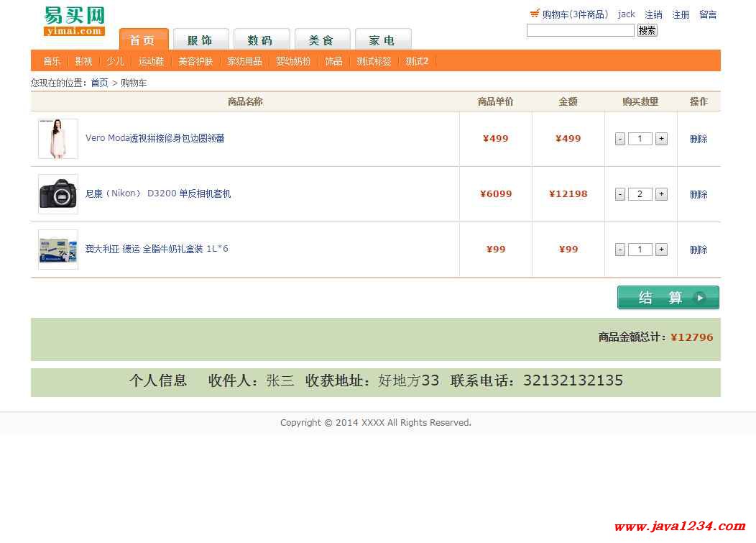The image size is (756, 543).
Task: Click the 购买数量 column header
Action: 640,101
